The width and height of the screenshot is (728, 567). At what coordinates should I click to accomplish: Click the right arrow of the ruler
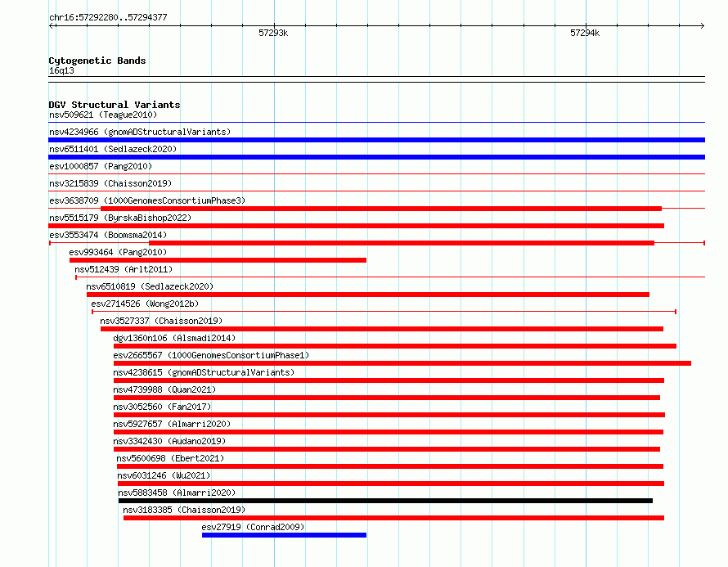[702, 25]
